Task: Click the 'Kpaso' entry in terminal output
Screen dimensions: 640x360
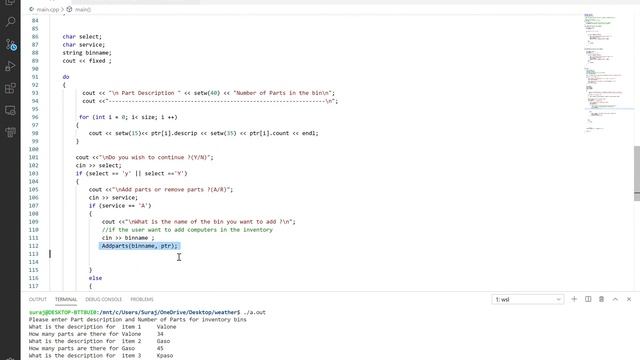Action: (165, 356)
